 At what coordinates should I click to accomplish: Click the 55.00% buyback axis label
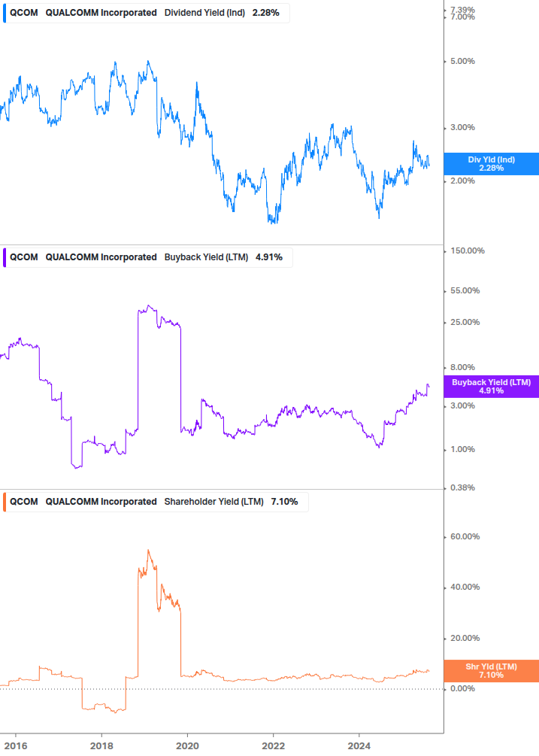[x=465, y=291]
